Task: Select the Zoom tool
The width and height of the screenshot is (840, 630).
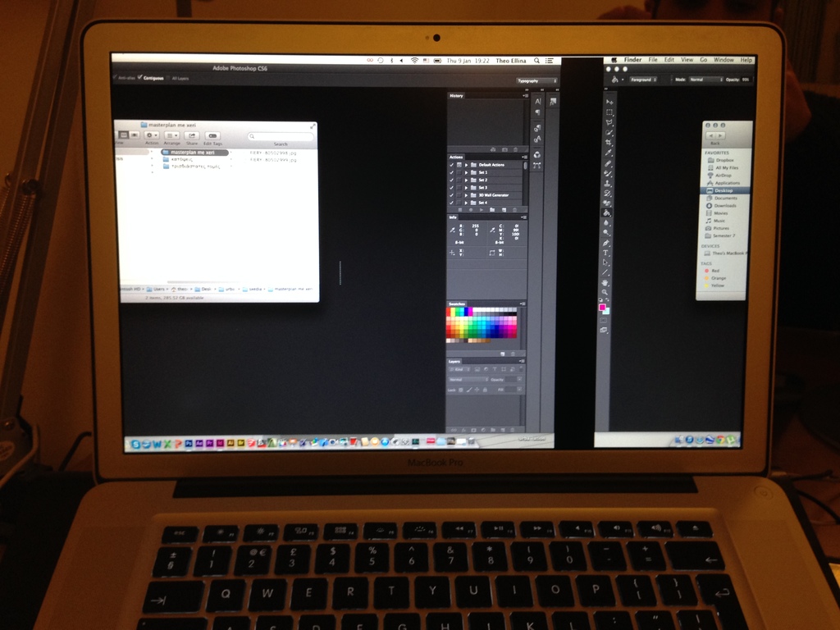Action: [x=605, y=292]
